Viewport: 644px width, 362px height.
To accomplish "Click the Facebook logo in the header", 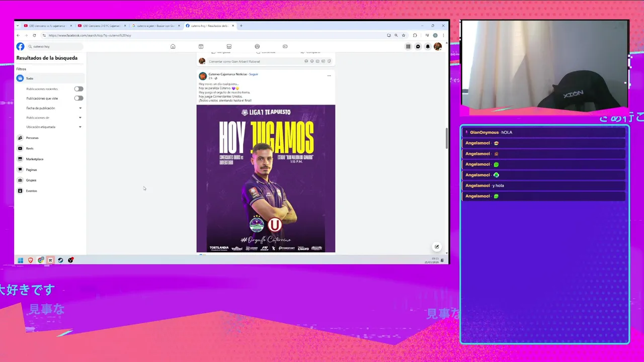I will click(x=20, y=46).
